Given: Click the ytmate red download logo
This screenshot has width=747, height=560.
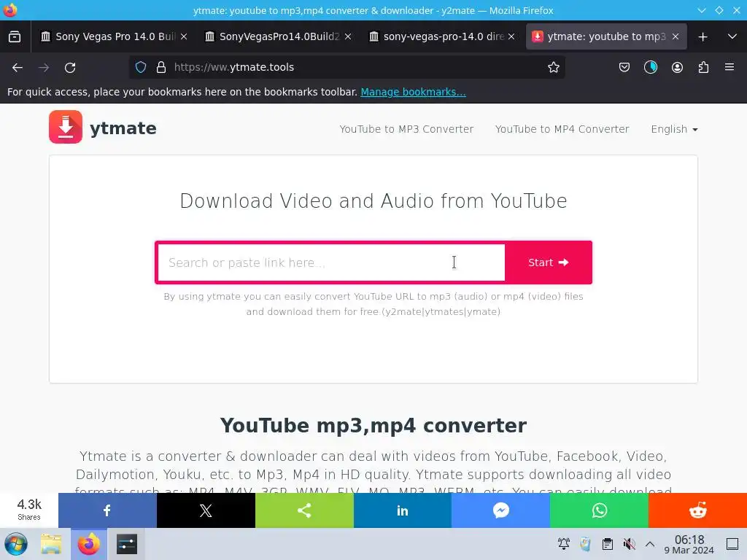Looking at the screenshot, I should tap(66, 127).
